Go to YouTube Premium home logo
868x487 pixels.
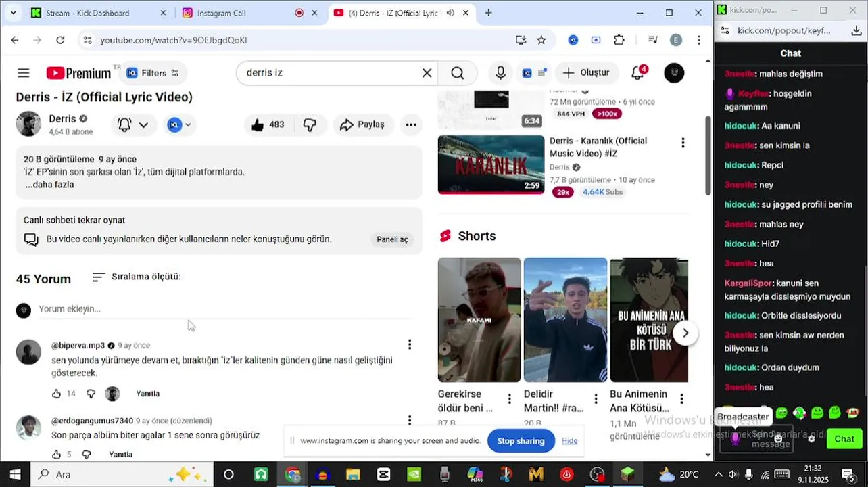point(78,73)
